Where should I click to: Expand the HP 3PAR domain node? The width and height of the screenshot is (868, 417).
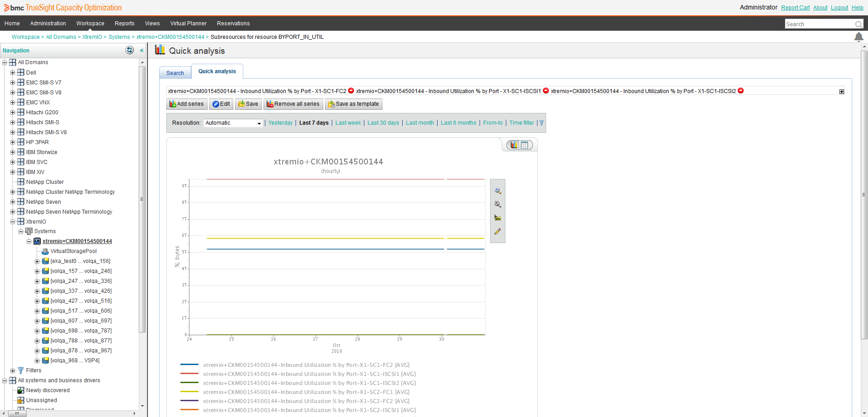pos(13,142)
